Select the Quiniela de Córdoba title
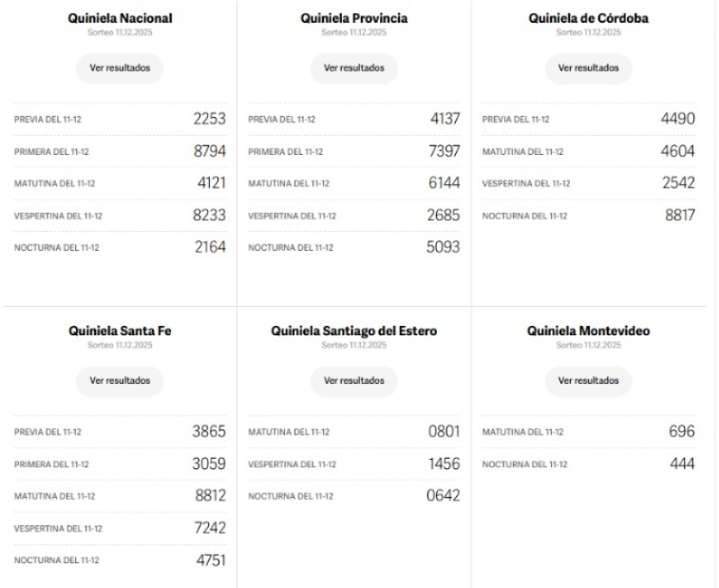Viewport: 719px width, 588px height. tap(588, 18)
